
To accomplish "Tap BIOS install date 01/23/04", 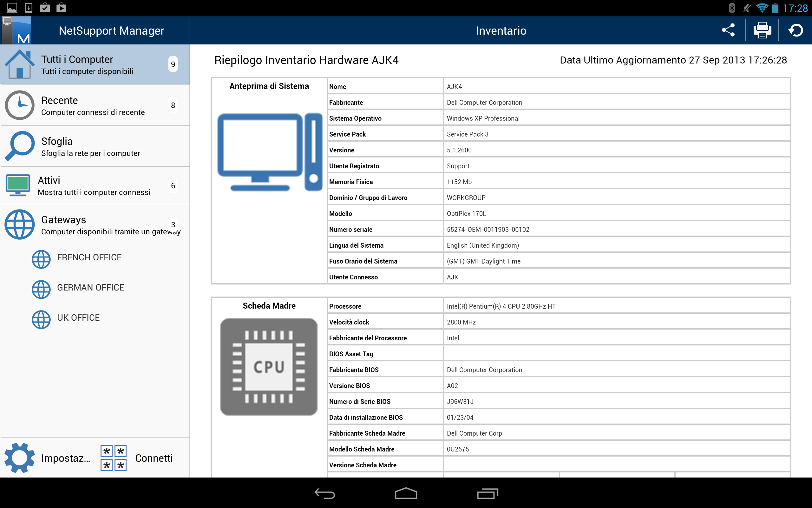I will click(x=460, y=417).
